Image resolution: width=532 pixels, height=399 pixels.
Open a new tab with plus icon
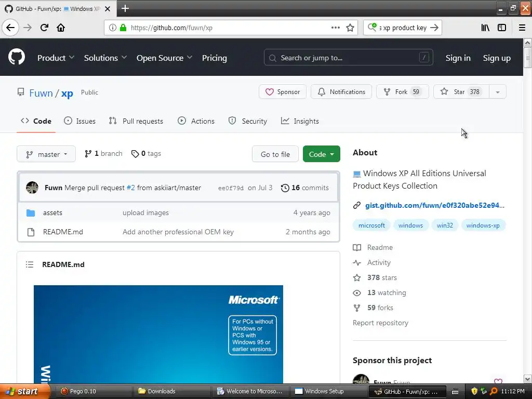(x=125, y=8)
